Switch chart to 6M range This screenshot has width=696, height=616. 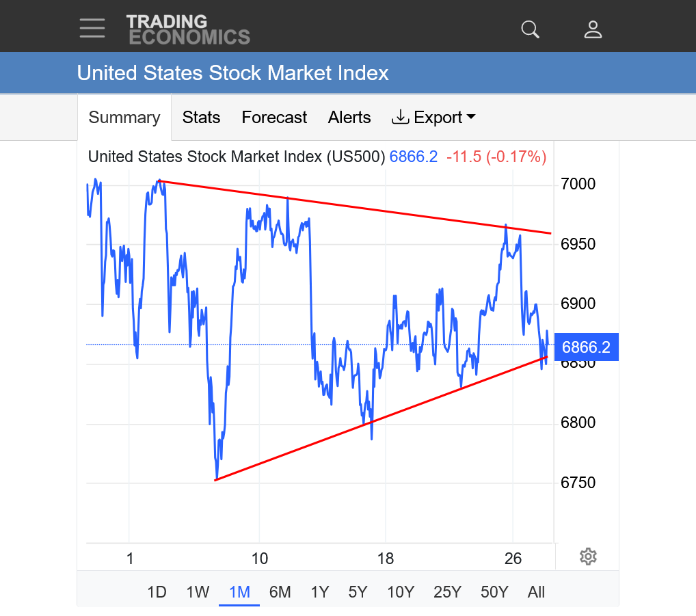point(280,592)
